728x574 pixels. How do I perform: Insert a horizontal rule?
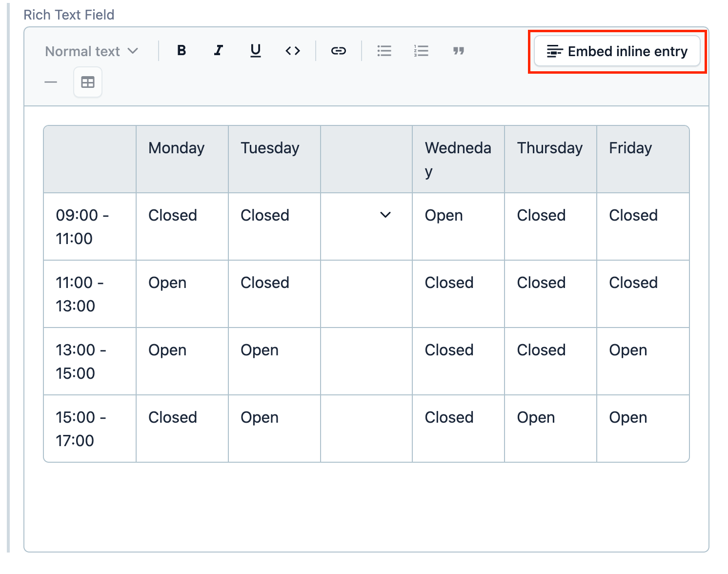[50, 82]
